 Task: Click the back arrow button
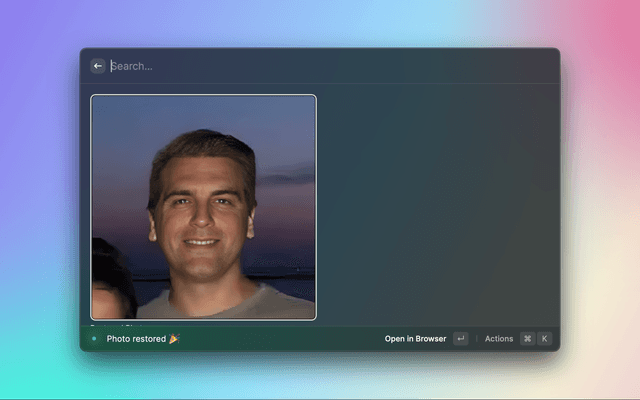[98, 66]
